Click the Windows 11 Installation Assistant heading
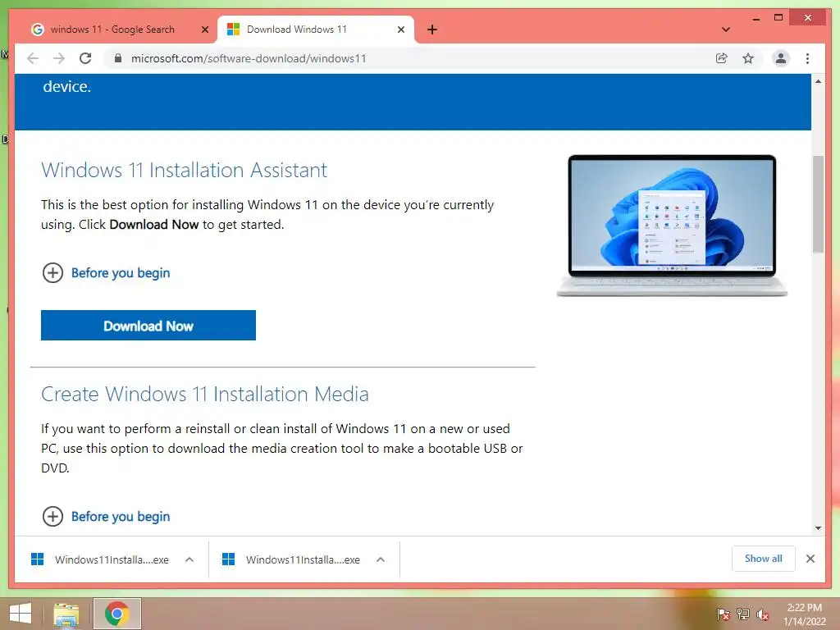 pyautogui.click(x=184, y=170)
